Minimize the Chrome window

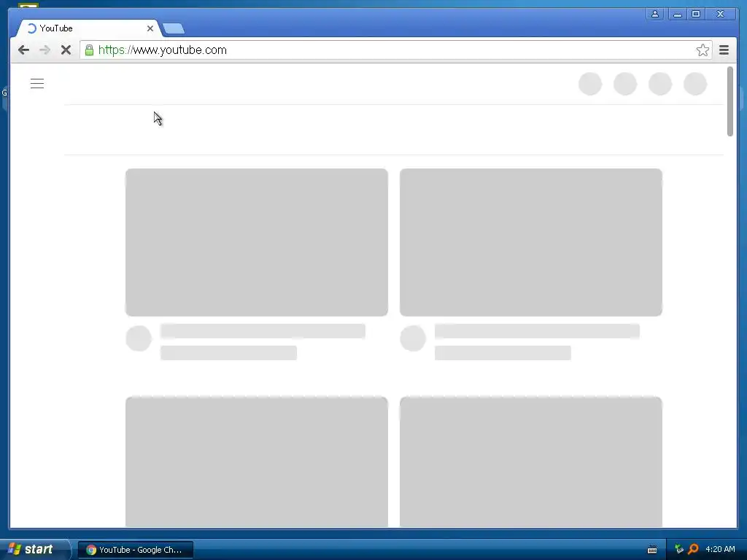(x=677, y=14)
